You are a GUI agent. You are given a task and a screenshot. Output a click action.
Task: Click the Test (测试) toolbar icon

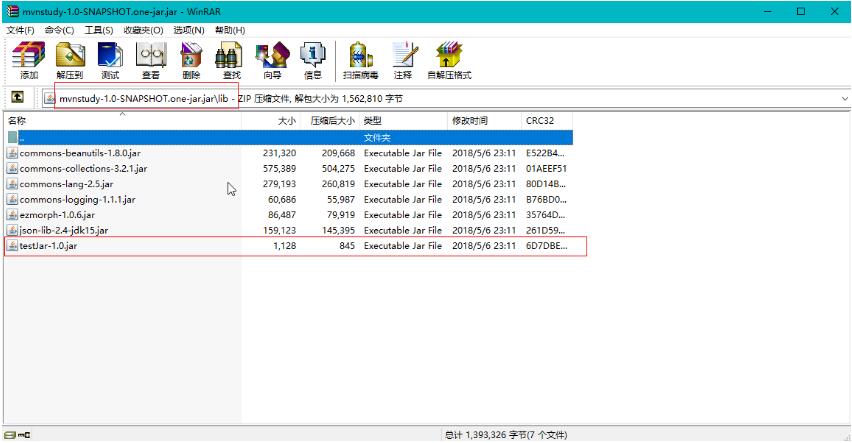click(110, 60)
